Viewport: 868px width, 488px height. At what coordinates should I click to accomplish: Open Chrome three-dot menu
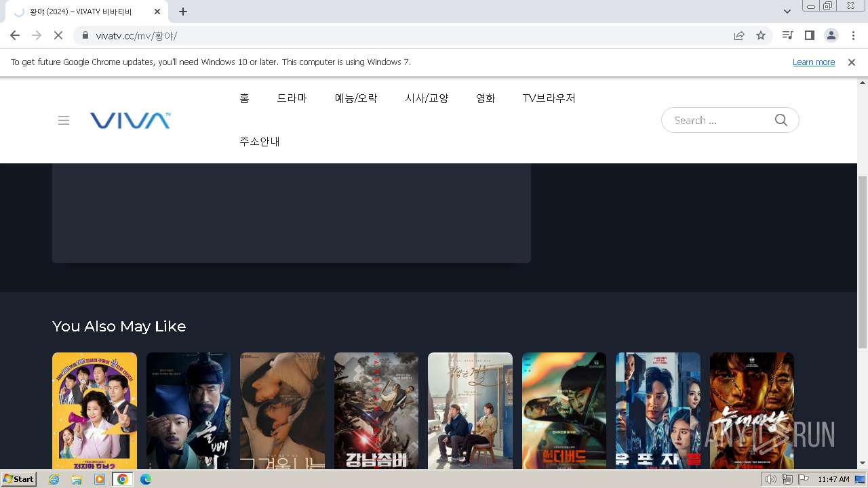(853, 35)
